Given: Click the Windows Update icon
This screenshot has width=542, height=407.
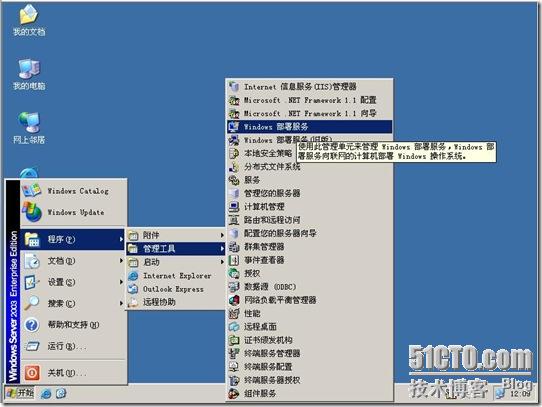Looking at the screenshot, I should (x=31, y=212).
